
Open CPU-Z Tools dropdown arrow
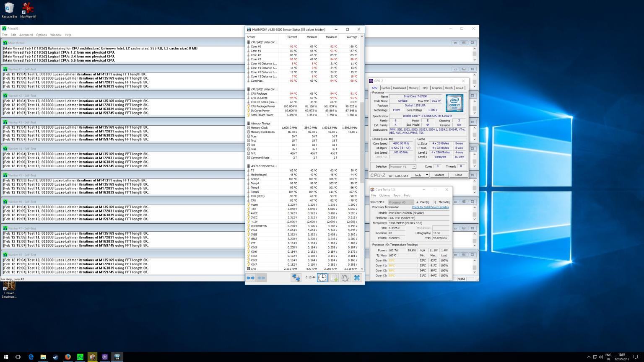(427, 175)
